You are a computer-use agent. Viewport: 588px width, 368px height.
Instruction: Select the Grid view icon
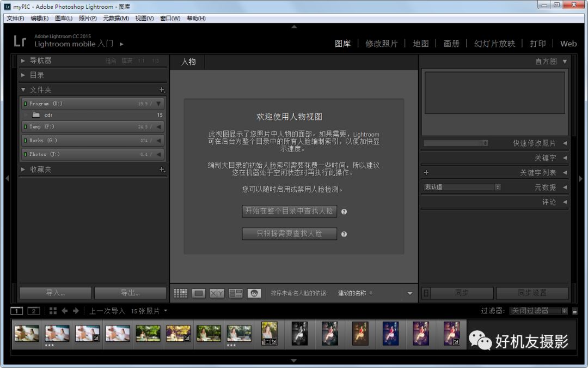click(180, 293)
